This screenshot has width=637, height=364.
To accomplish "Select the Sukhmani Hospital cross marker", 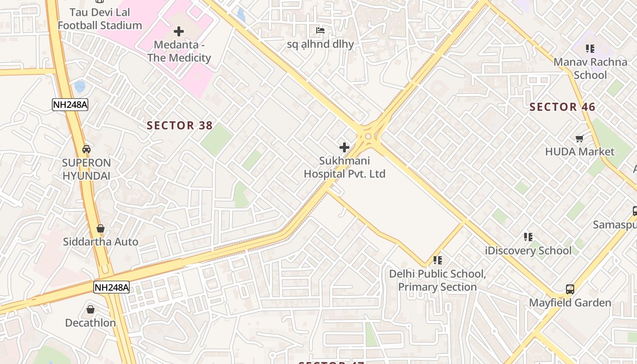I will tap(344, 147).
